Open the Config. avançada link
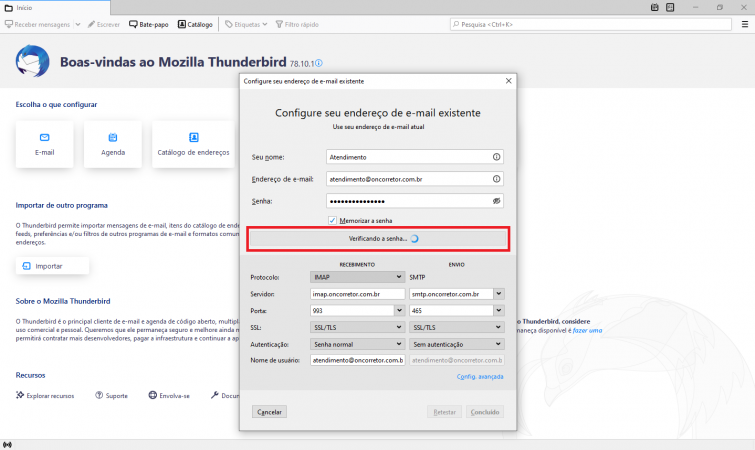The width and height of the screenshot is (755, 450). coord(480,376)
